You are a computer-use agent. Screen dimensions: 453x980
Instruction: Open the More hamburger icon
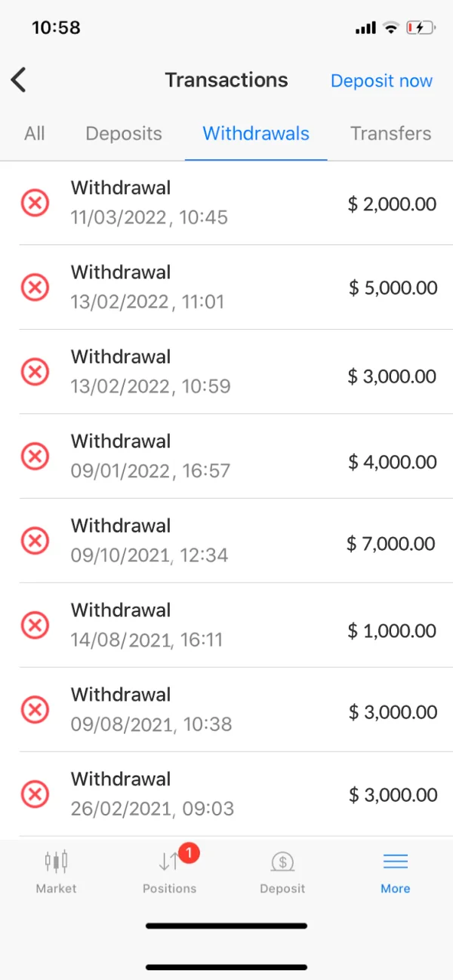(x=395, y=862)
